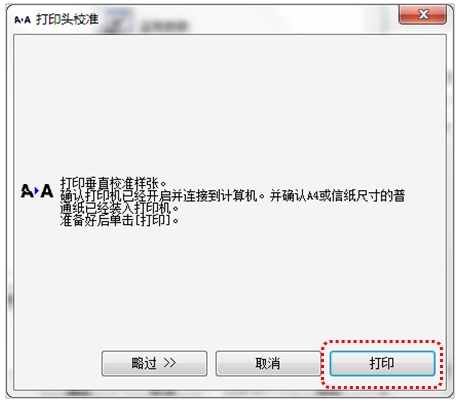Click the >> chevrons on the 略过 button
460x403 pixels.
(x=170, y=363)
